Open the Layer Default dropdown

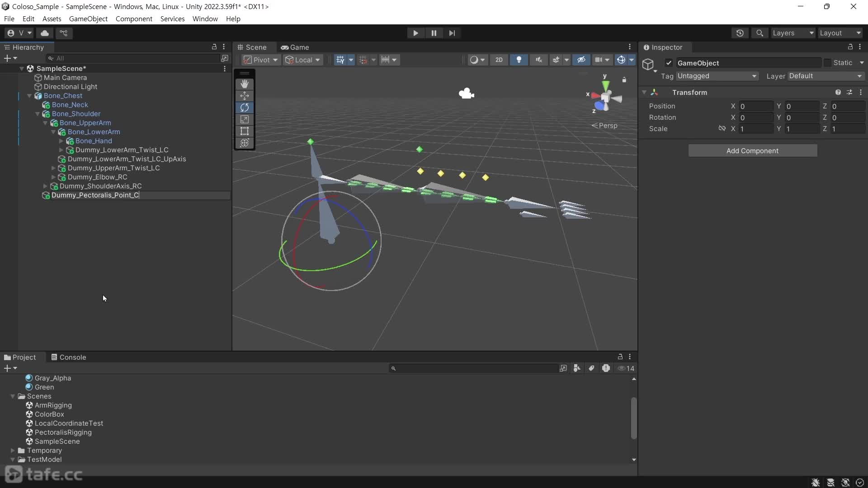[x=826, y=76]
